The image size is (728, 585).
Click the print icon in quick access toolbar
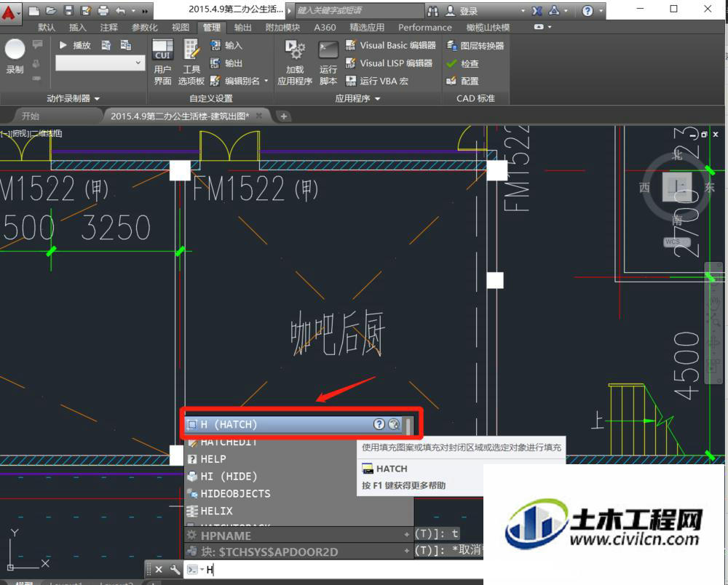tap(103, 10)
